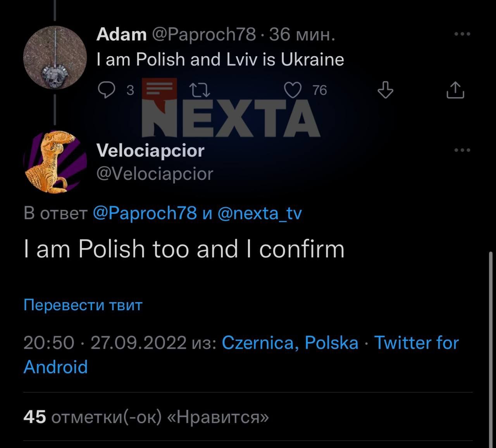Click the reply icon on Adam's tweet
496x448 pixels.
[106, 90]
